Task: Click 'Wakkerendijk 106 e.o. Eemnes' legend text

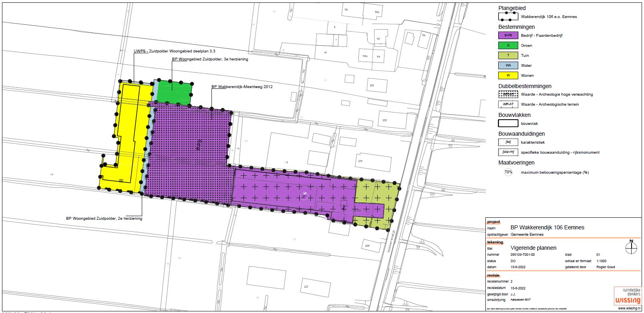Action: point(549,17)
